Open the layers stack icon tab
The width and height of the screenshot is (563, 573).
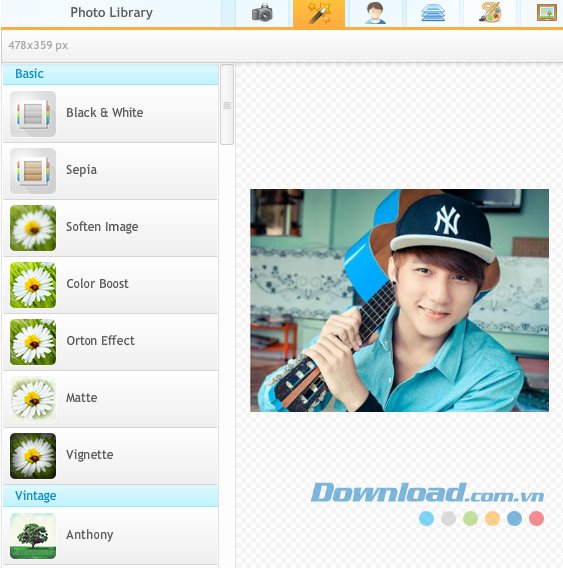(x=433, y=13)
